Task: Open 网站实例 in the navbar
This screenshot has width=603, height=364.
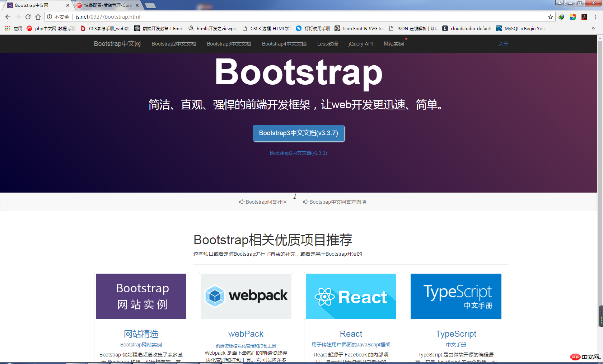Action: 394,44
